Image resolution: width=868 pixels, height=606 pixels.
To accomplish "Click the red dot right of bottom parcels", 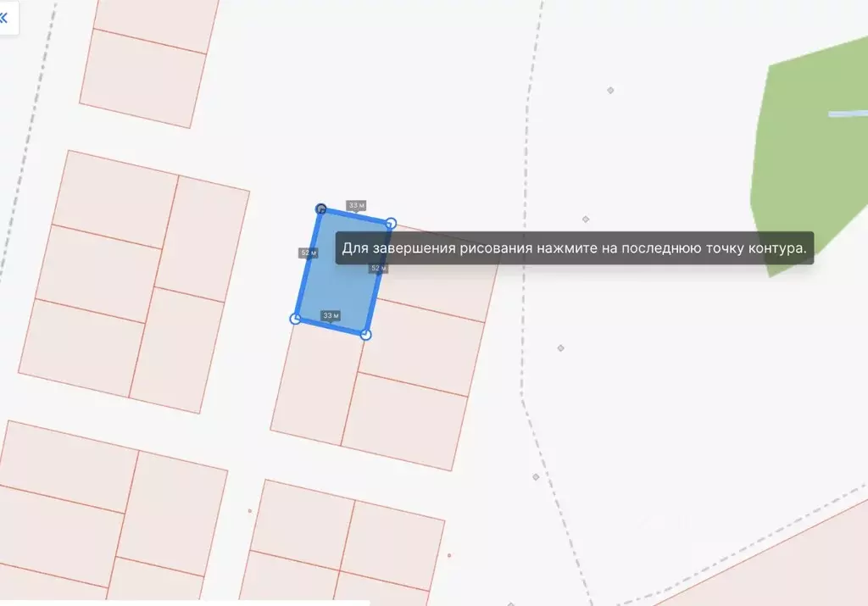I will 448,556.
